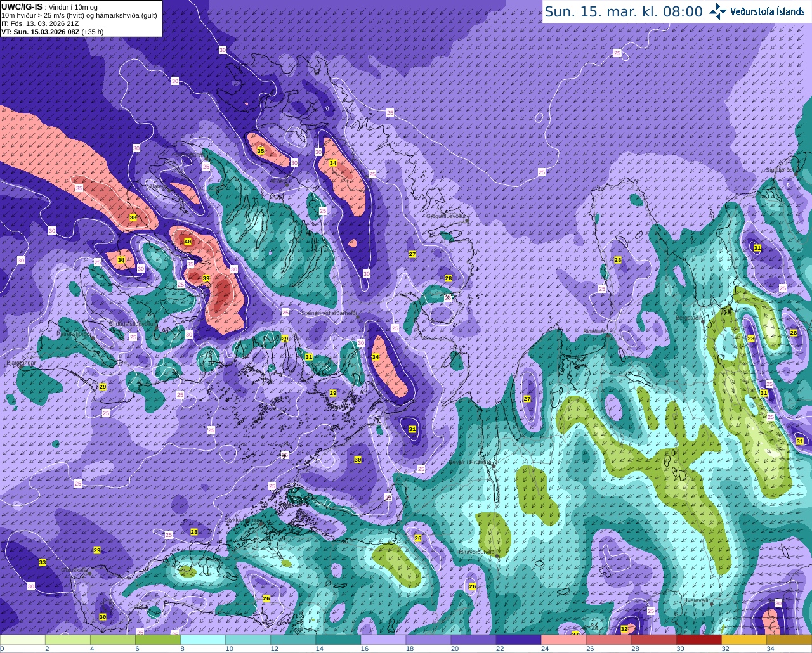Select the 24–26 m/s pink legend swatch
812x653 pixels.
563,640
